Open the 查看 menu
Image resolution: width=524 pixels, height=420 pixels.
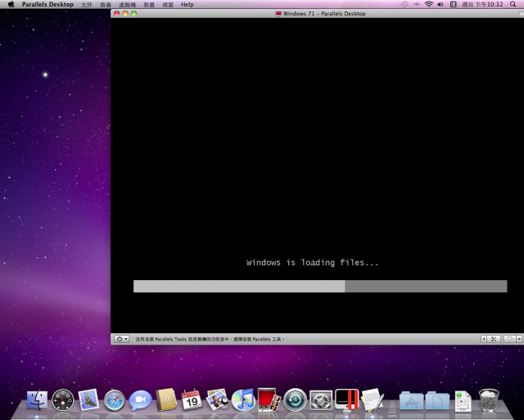106,5
